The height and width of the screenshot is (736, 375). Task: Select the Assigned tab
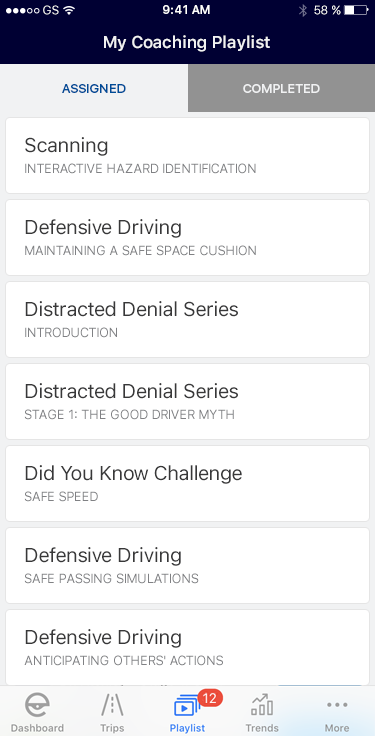tap(94, 88)
